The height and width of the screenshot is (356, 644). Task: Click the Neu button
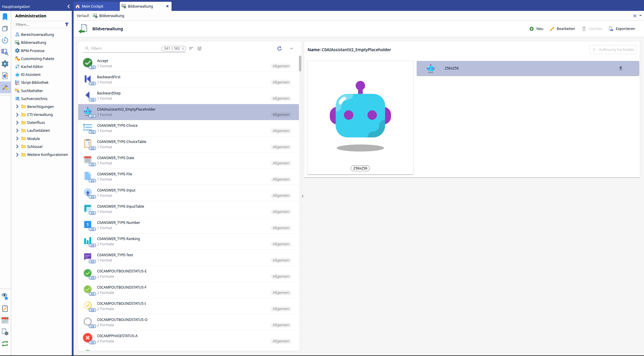536,29
